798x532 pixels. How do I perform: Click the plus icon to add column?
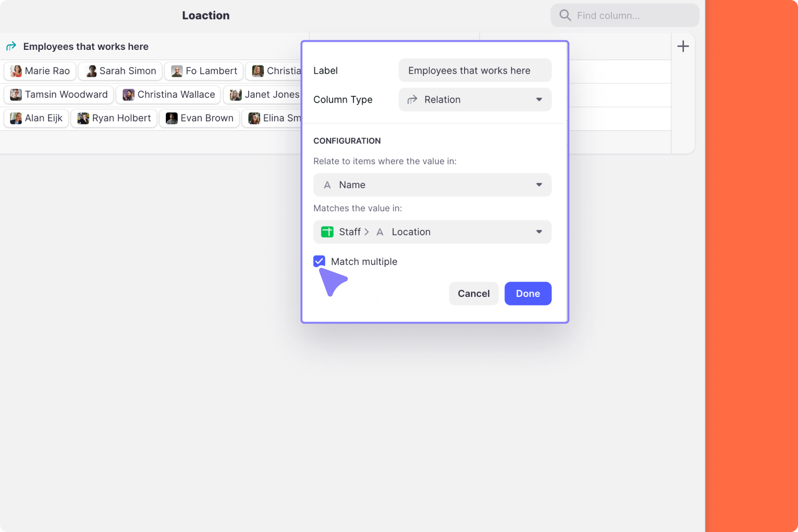tap(683, 47)
